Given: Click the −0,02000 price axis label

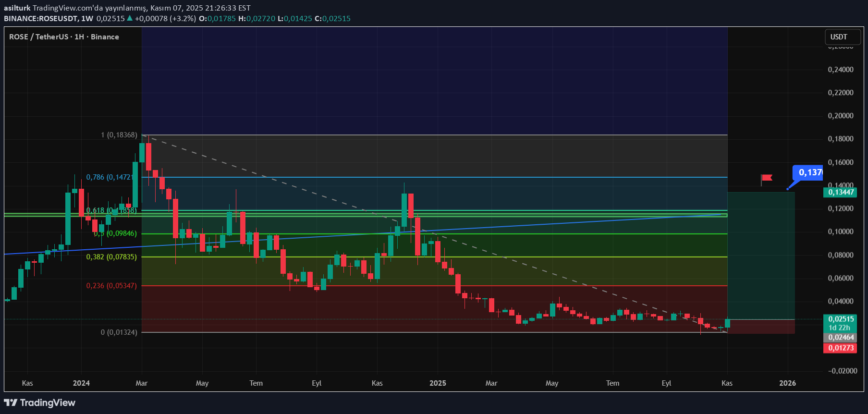Looking at the screenshot, I should click(x=843, y=371).
